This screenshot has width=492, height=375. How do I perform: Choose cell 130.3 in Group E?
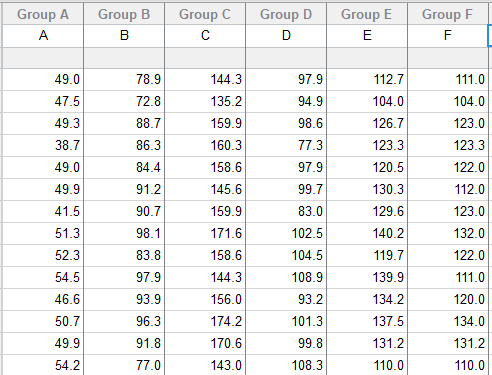point(367,189)
